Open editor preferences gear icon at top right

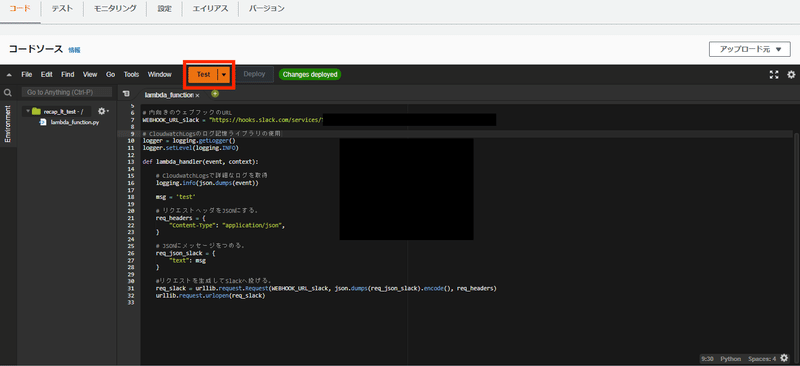[x=791, y=75]
